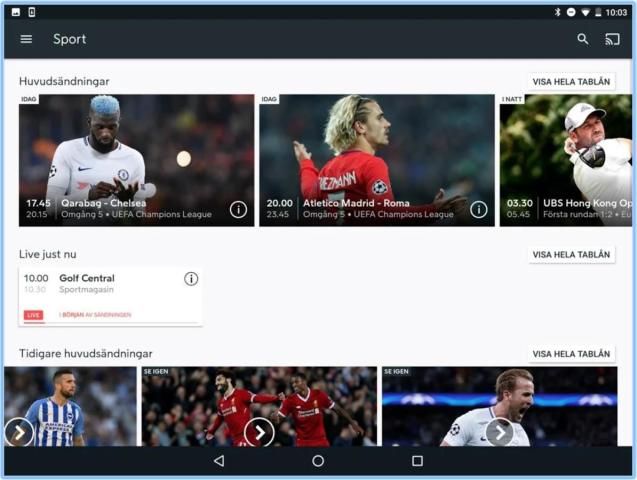Open the Qarabag - Chelsea broadcast thumbnail

point(136,150)
